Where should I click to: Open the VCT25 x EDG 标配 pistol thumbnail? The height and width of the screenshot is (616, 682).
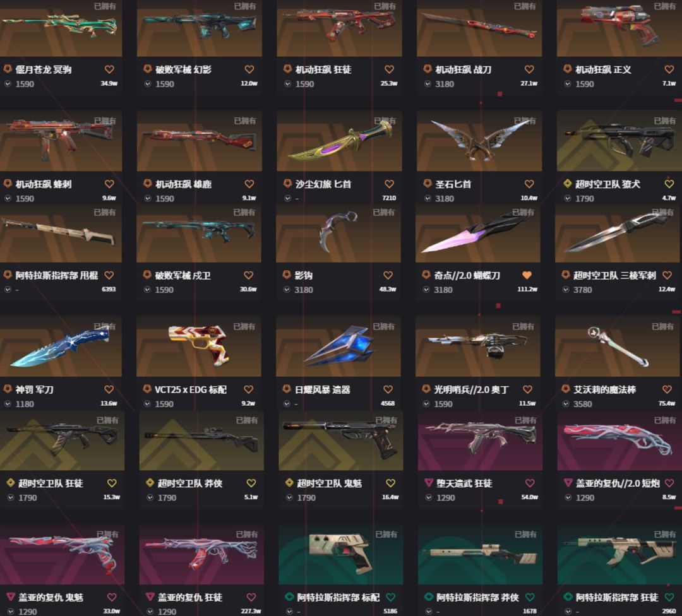point(199,347)
